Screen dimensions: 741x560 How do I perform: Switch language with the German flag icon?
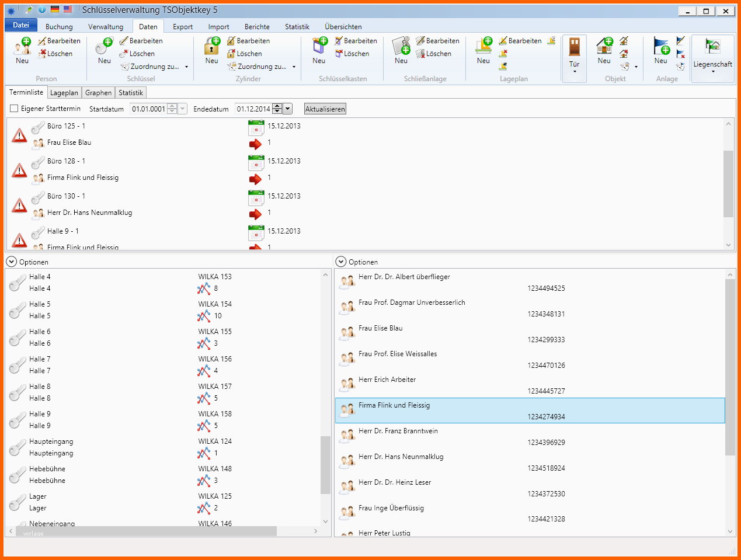[x=55, y=9]
